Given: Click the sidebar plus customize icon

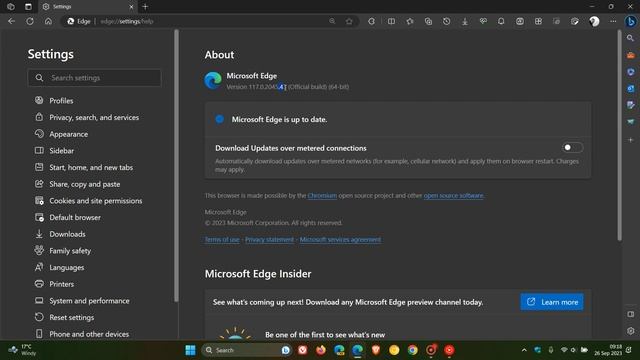Looking at the screenshot, I should tap(631, 140).
